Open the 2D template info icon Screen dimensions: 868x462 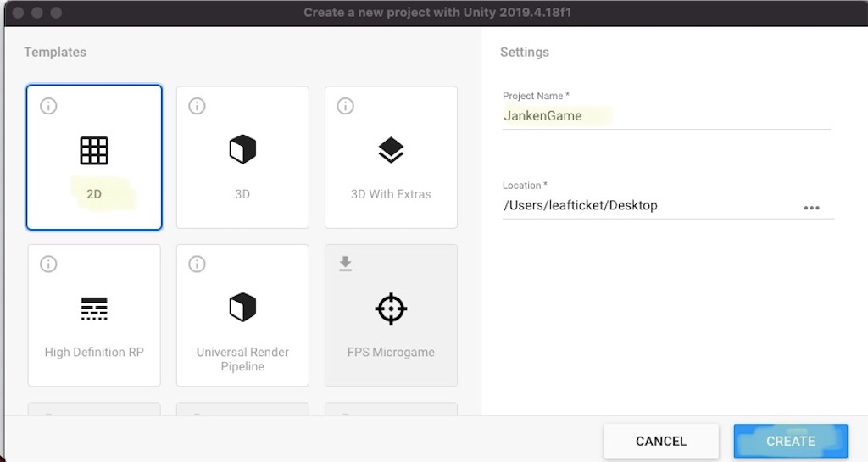tap(48, 106)
